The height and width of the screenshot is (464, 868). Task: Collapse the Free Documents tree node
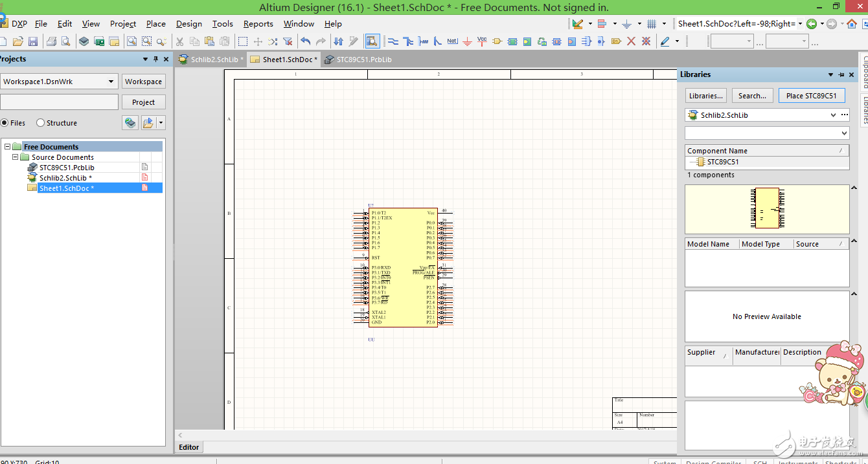(8, 147)
